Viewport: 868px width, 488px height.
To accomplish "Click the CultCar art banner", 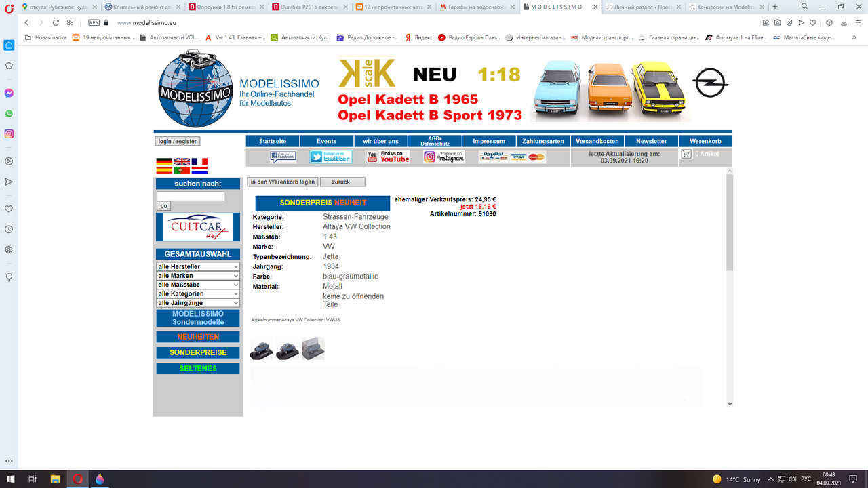I will pyautogui.click(x=198, y=227).
